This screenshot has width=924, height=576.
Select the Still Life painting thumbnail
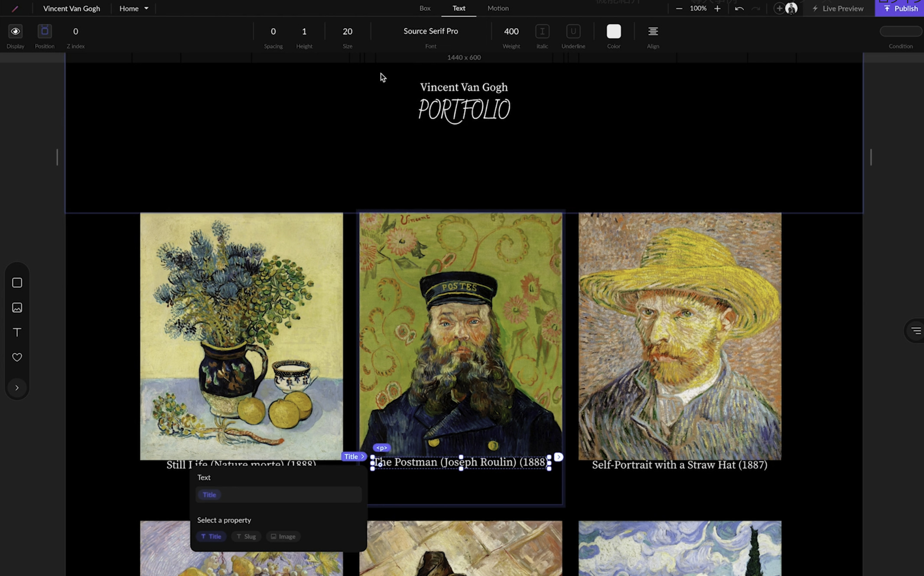point(241,336)
